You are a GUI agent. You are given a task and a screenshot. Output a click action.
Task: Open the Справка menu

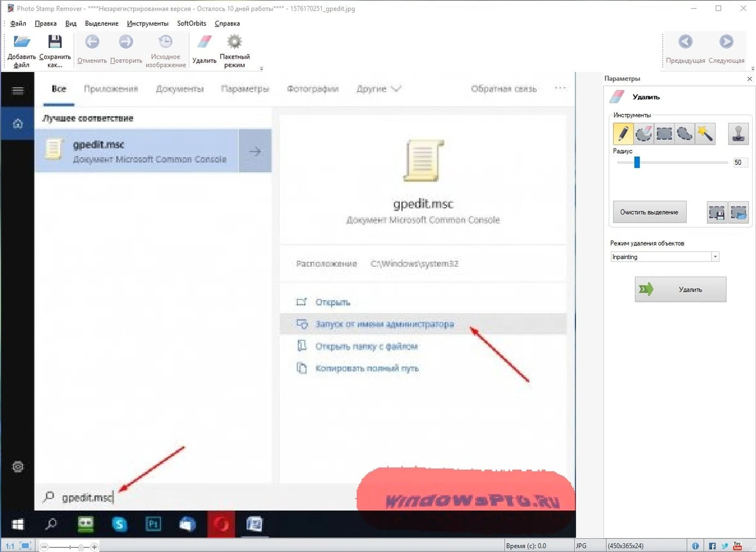coord(227,23)
